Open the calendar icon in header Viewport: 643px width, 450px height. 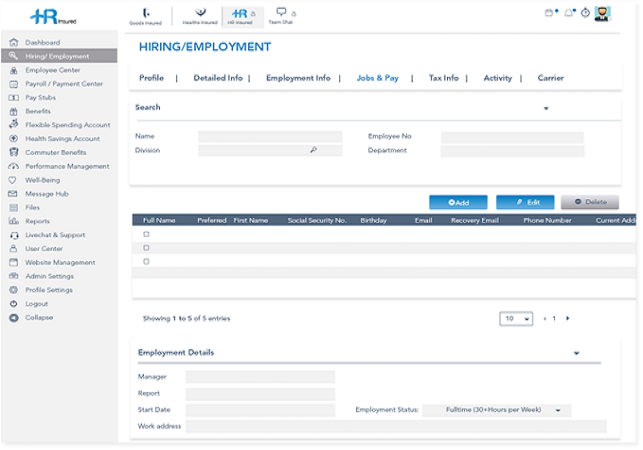pyautogui.click(x=549, y=13)
